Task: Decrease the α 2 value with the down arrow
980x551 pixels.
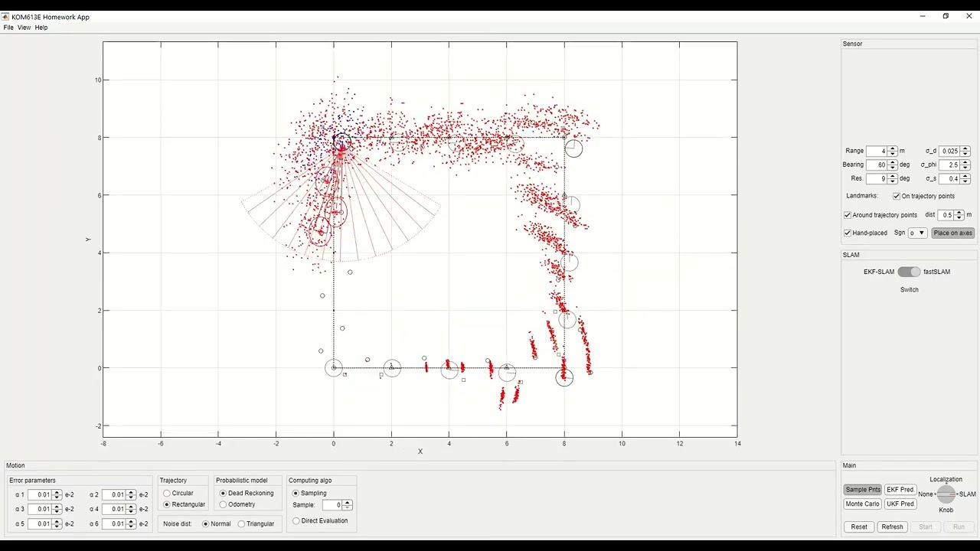Action: tap(131, 497)
